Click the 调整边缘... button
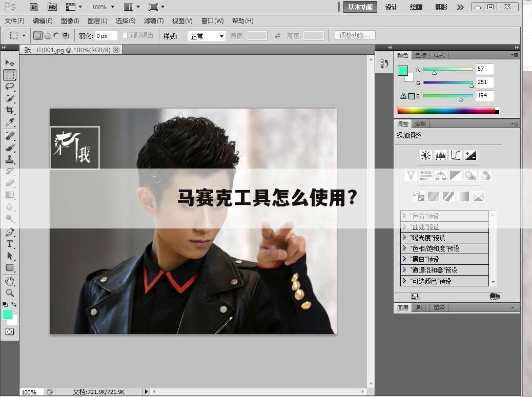This screenshot has height=397, width=532. click(x=355, y=35)
